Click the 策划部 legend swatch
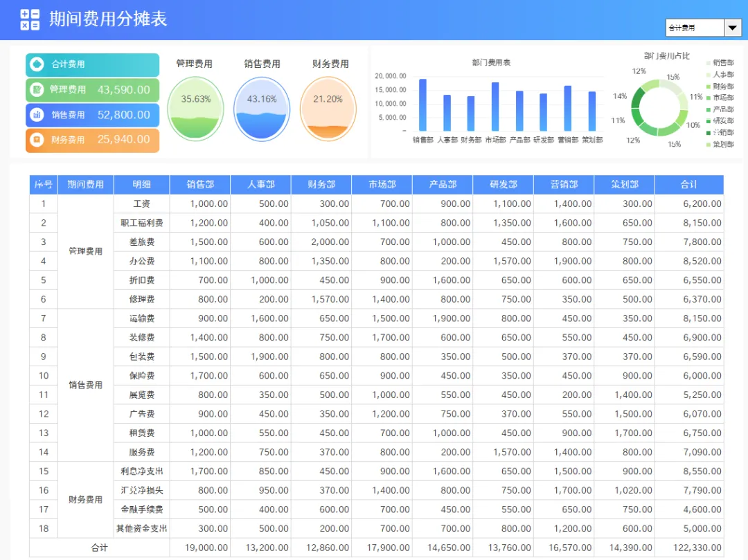748x560 pixels. coord(709,145)
